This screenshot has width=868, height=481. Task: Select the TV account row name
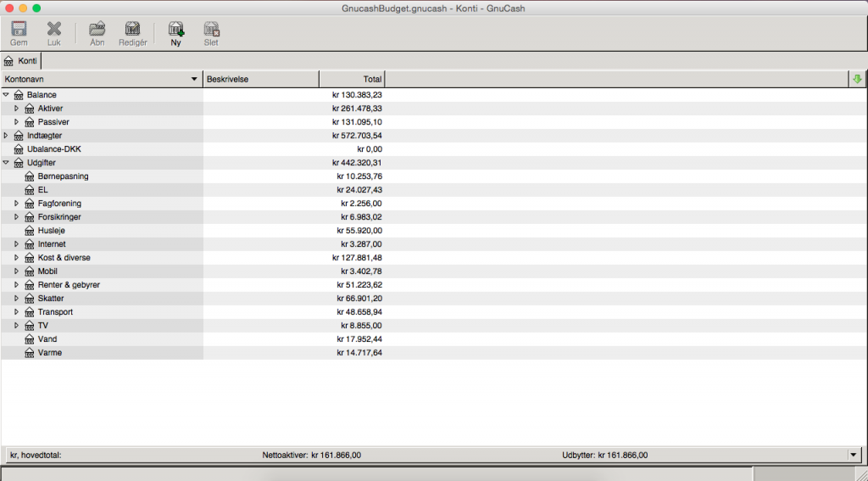pos(43,326)
